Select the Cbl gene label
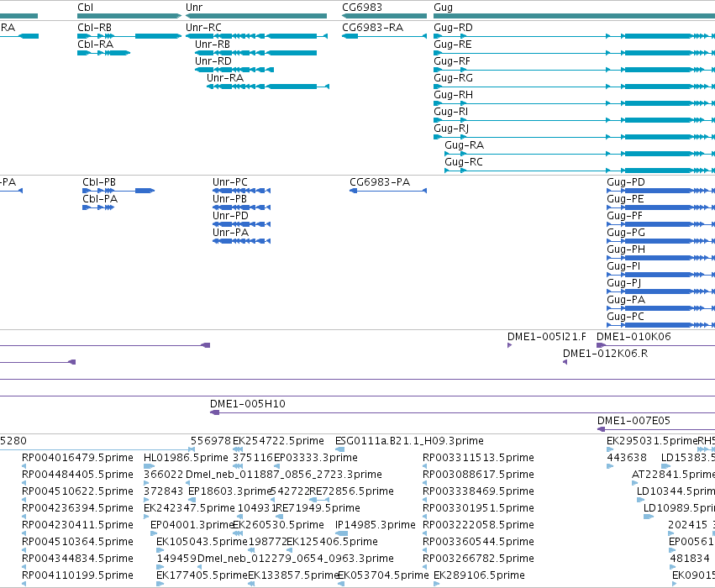The image size is (715, 588). (85, 8)
